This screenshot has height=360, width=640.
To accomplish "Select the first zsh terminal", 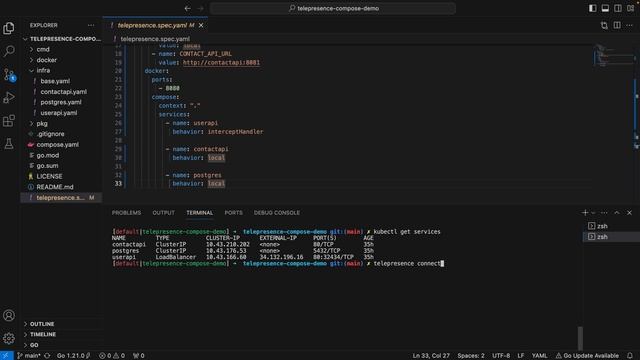I will pos(611,226).
